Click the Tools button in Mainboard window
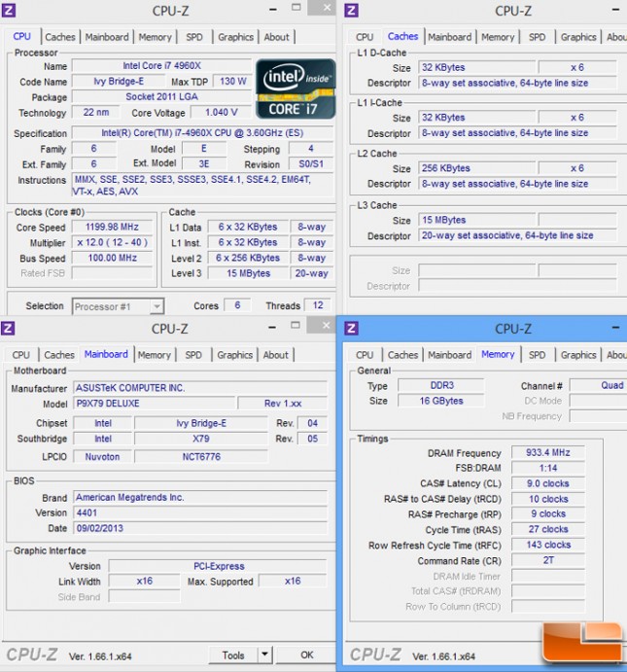 click(233, 654)
